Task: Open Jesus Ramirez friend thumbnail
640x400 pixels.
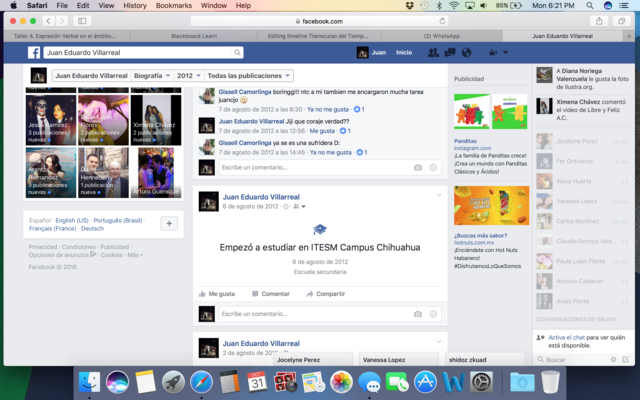Action: point(51,120)
